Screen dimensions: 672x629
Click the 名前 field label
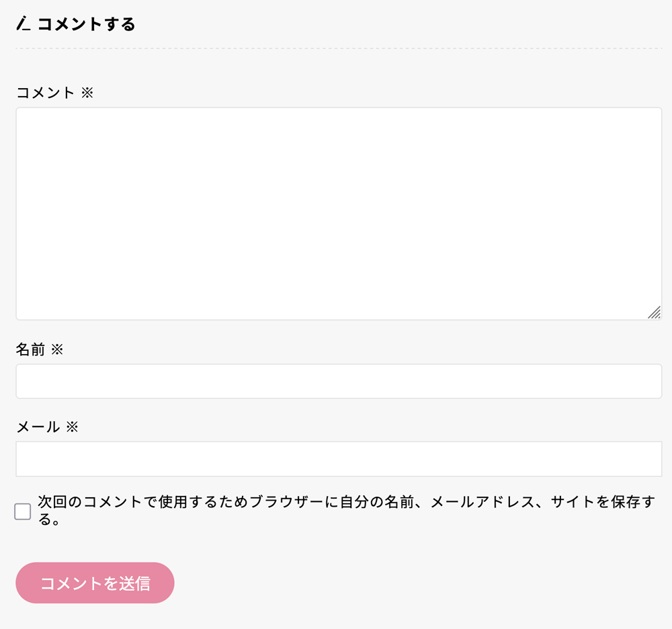pos(30,349)
